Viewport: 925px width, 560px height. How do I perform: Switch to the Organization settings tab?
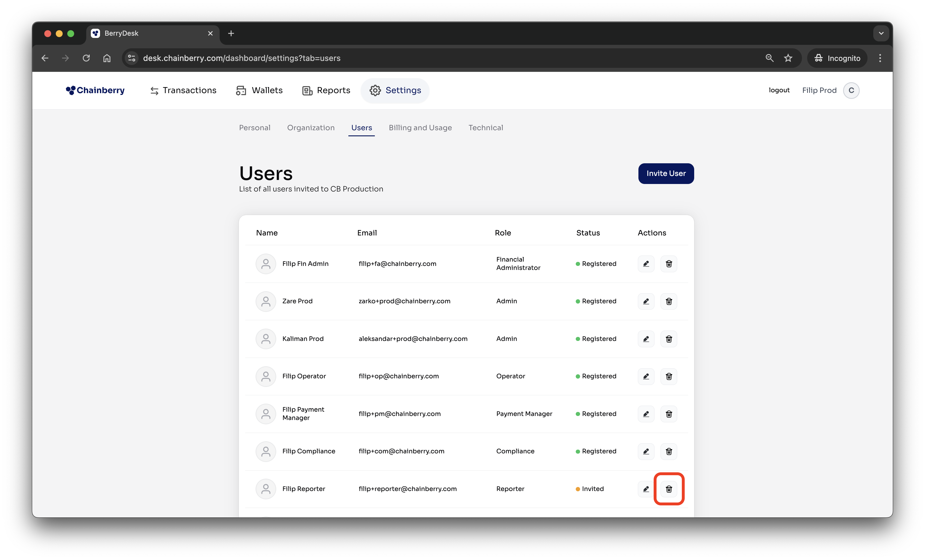310,128
